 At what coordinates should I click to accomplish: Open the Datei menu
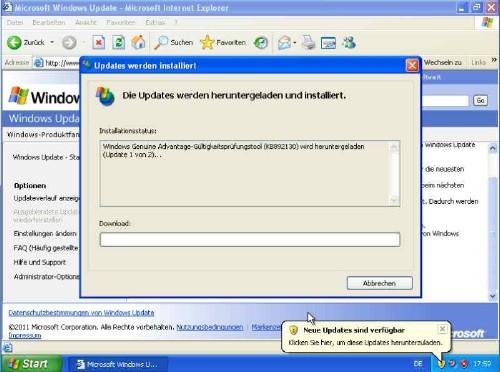[x=15, y=23]
